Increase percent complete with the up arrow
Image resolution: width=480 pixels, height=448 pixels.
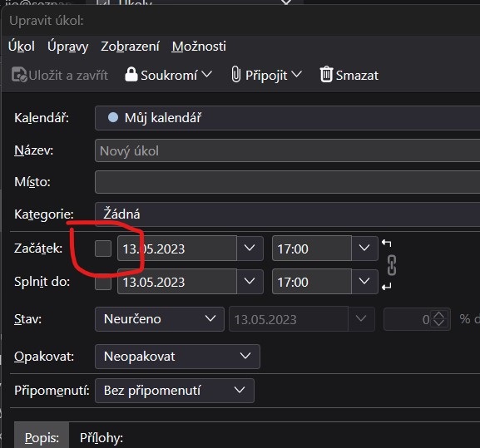439,315
